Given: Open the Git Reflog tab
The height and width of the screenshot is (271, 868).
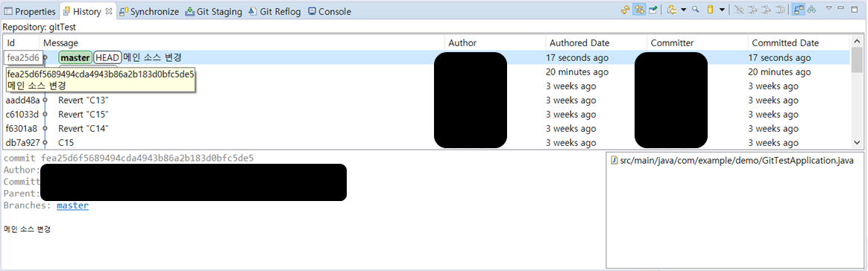Looking at the screenshot, I should [275, 11].
